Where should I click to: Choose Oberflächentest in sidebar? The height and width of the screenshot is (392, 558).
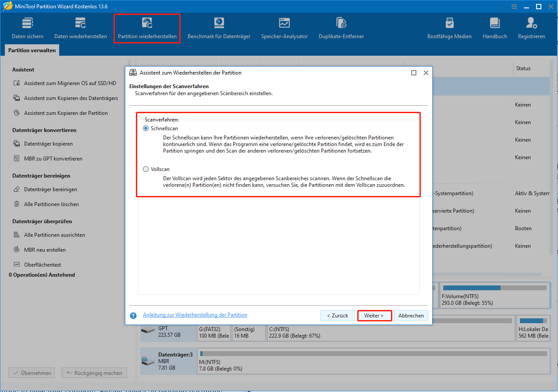coord(37,265)
